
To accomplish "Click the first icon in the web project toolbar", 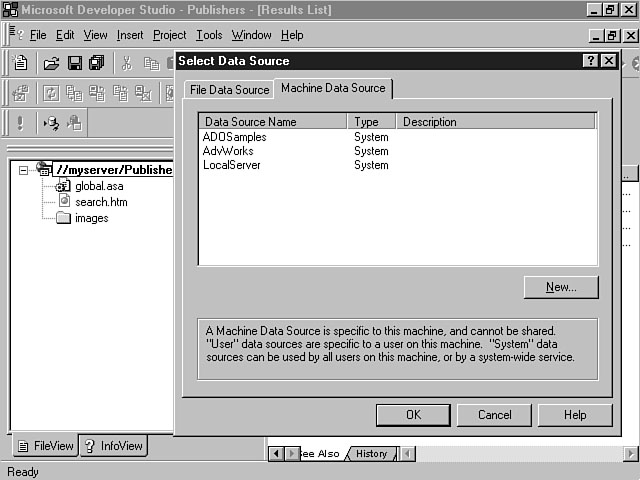I will pos(20,93).
